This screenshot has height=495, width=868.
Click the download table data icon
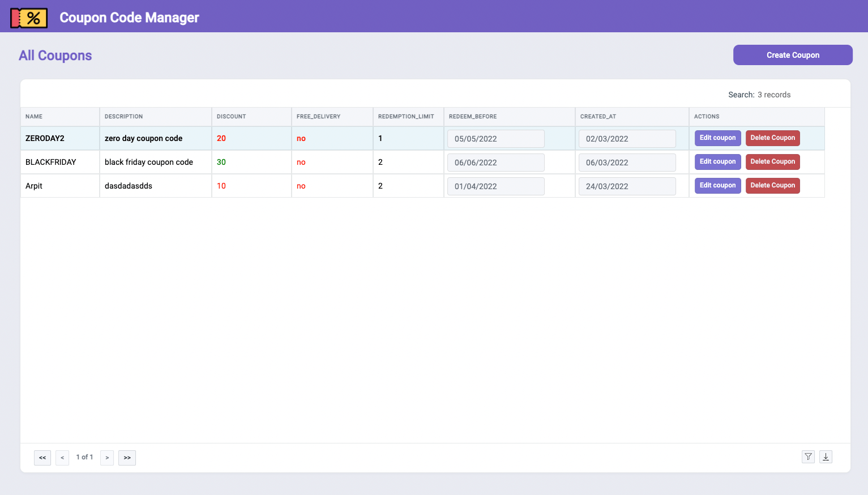pyautogui.click(x=826, y=457)
